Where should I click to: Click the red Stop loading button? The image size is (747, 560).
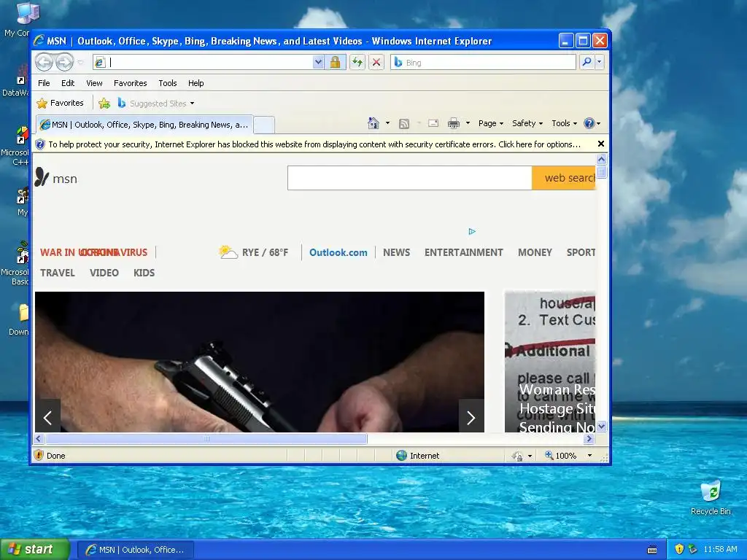click(376, 63)
